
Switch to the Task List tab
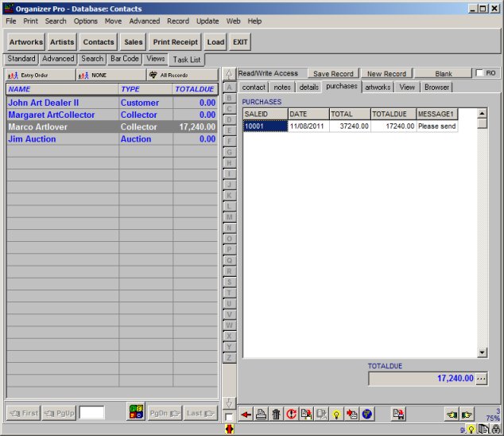coord(187,60)
